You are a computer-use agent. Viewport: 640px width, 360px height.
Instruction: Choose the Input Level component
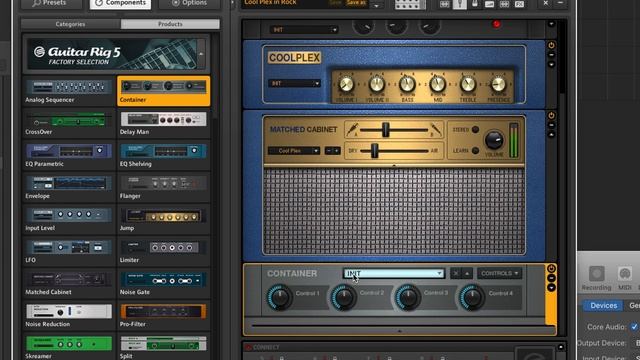[69, 219]
